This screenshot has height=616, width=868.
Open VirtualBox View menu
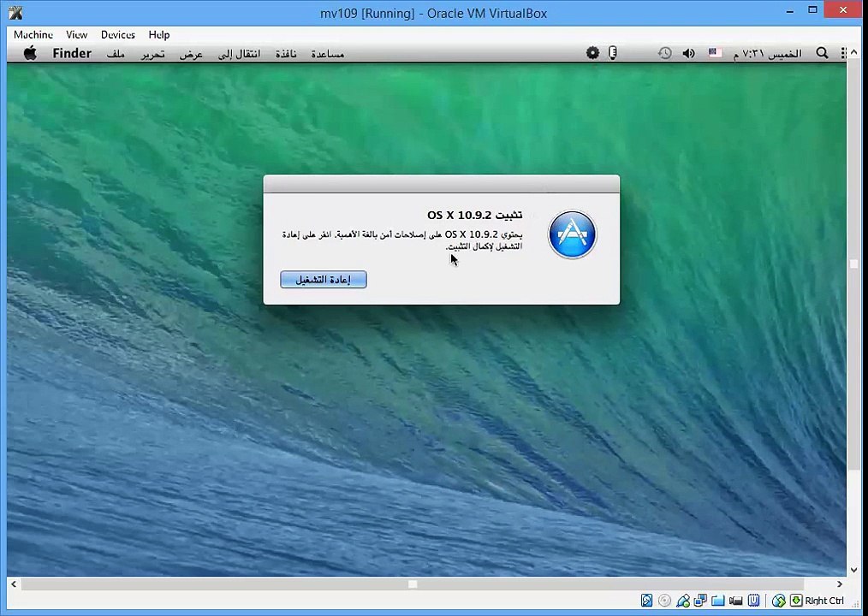pyautogui.click(x=76, y=34)
